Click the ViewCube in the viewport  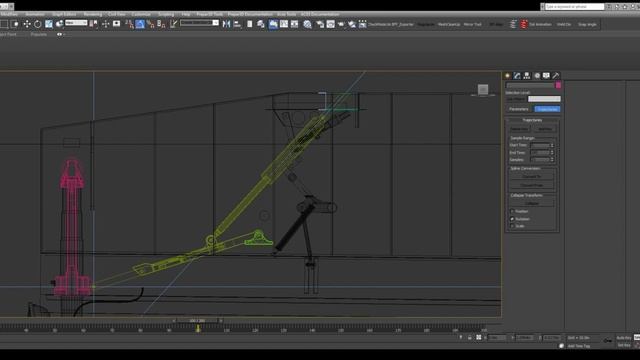pos(483,89)
